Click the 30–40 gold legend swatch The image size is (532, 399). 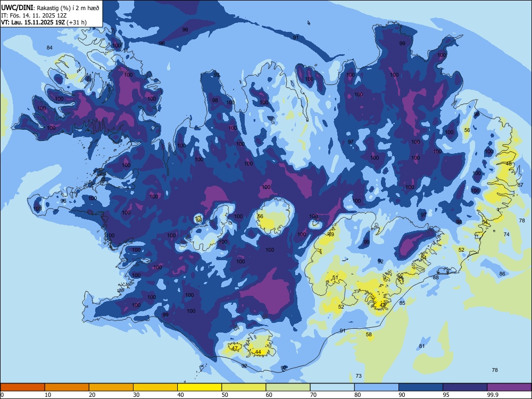pyautogui.click(x=155, y=387)
